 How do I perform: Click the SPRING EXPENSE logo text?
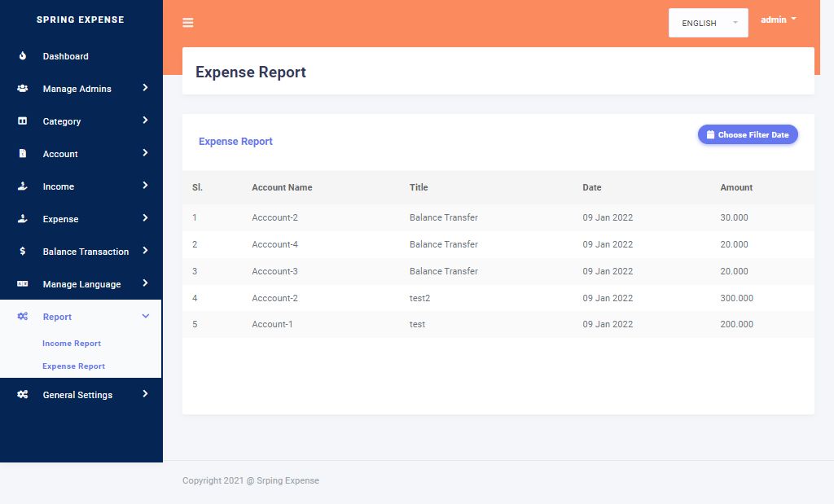pyautogui.click(x=81, y=20)
